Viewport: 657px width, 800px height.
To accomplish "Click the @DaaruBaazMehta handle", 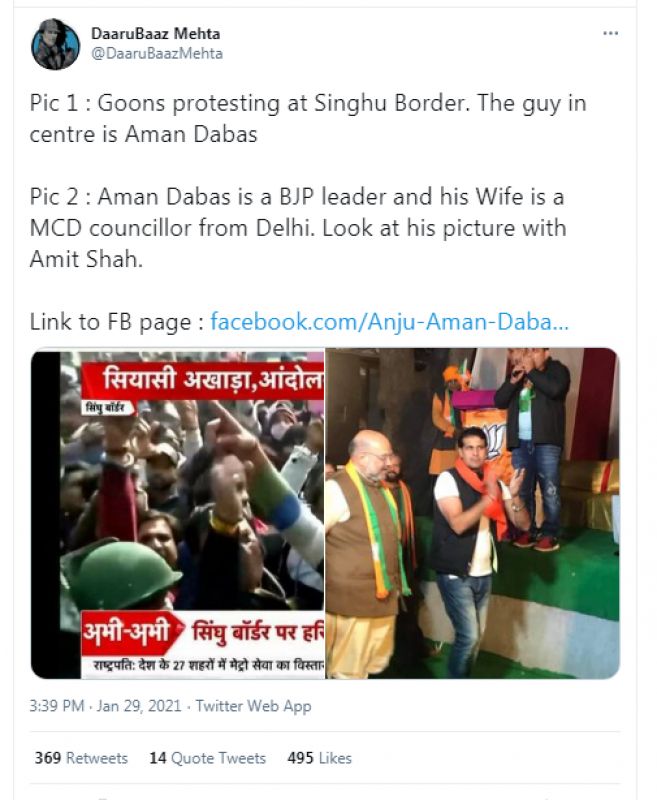I will coord(157,54).
